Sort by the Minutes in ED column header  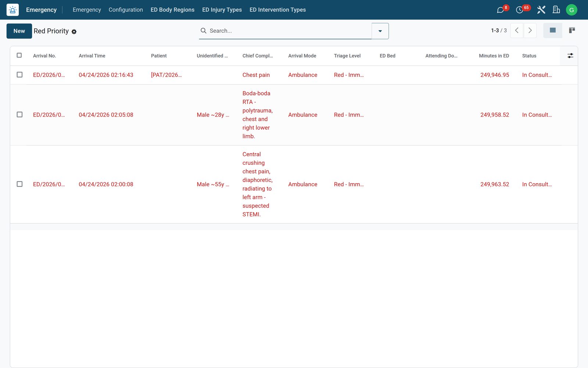point(494,56)
